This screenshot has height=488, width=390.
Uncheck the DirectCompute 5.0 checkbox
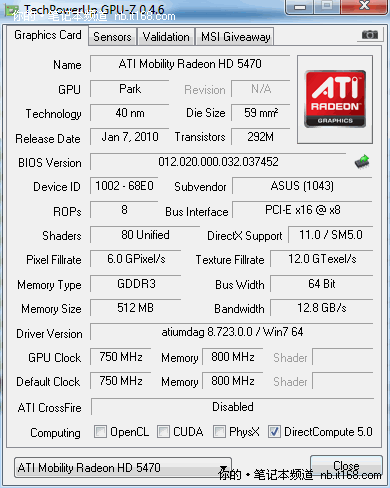point(274,431)
